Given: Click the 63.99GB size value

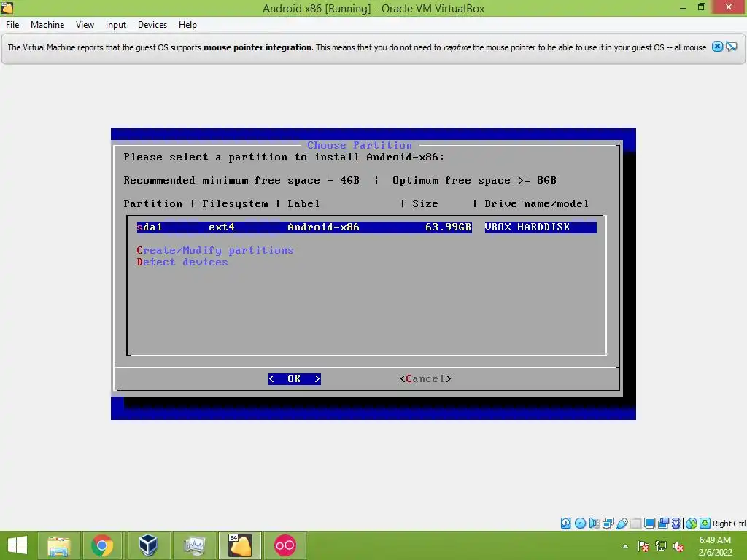Looking at the screenshot, I should (x=448, y=227).
